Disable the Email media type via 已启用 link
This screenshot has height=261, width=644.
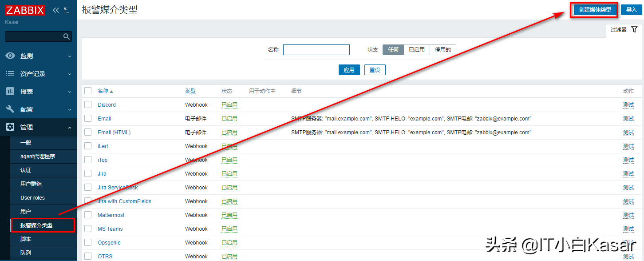pyautogui.click(x=229, y=119)
